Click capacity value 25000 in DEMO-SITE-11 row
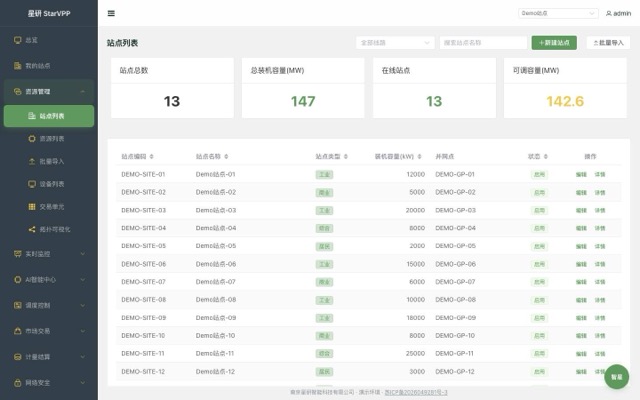The height and width of the screenshot is (400, 640). coord(415,353)
